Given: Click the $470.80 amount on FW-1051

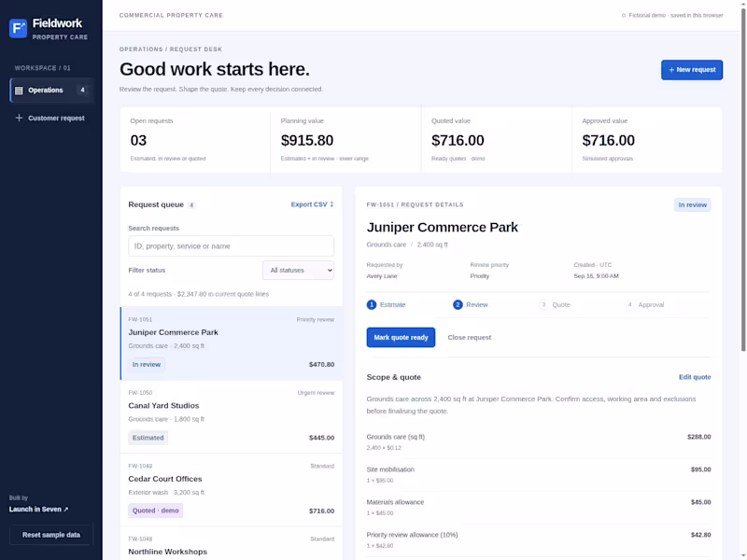Looking at the screenshot, I should click(x=321, y=364).
